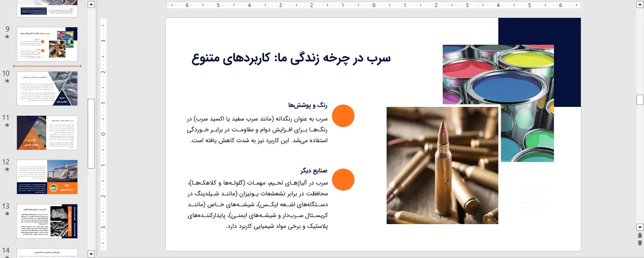Select the navy blue rectangle shape
Image resolution: width=644 pixels, height=258 pixels.
(567, 62)
